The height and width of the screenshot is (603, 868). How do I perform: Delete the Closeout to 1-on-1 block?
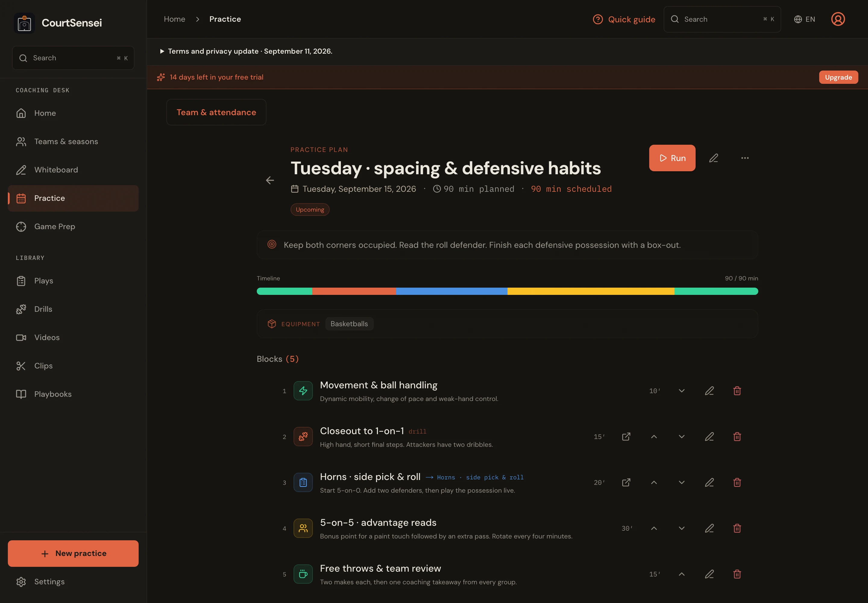[737, 436]
